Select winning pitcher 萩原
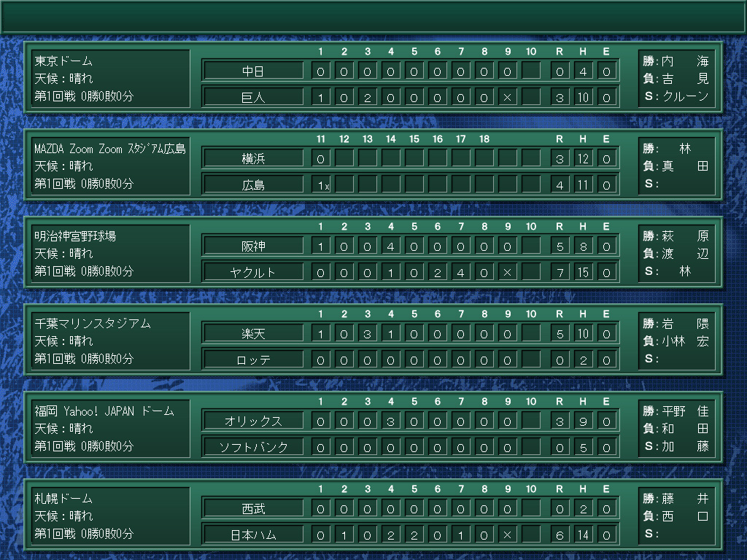 point(685,236)
